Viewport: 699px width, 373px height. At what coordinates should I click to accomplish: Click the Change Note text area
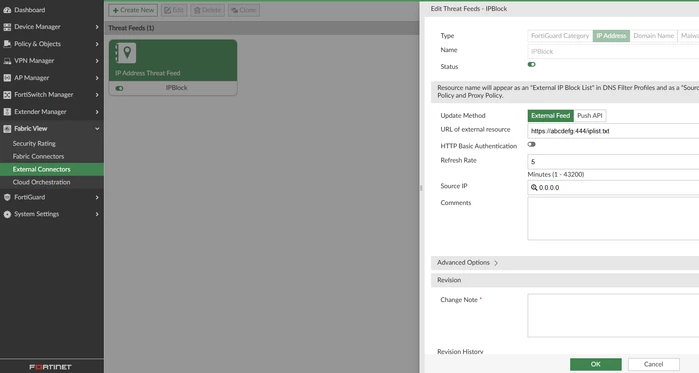coord(613,316)
